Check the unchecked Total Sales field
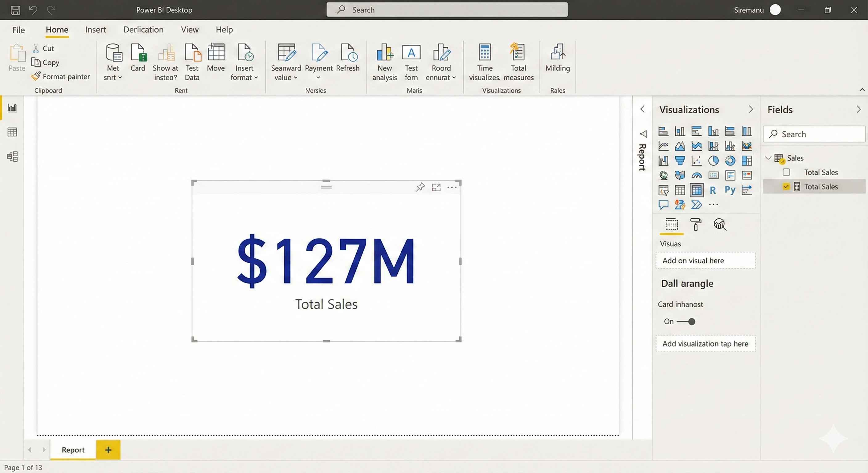Viewport: 868px width, 473px height. 786,172
